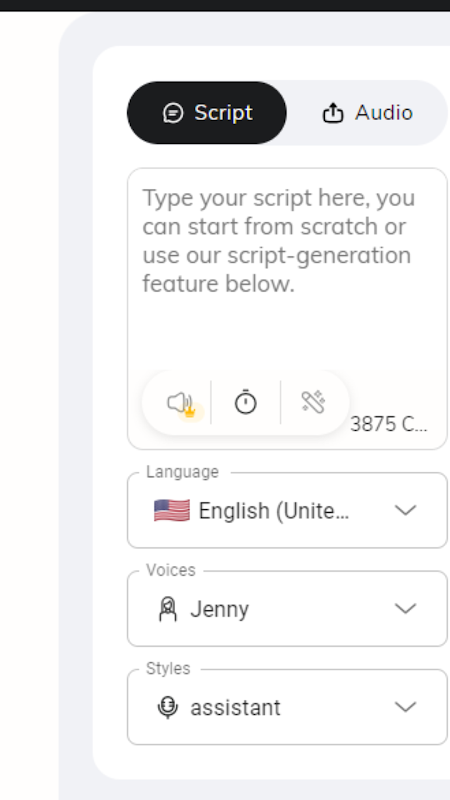Expand the Styles chevron arrow
The height and width of the screenshot is (800, 450).
406,707
